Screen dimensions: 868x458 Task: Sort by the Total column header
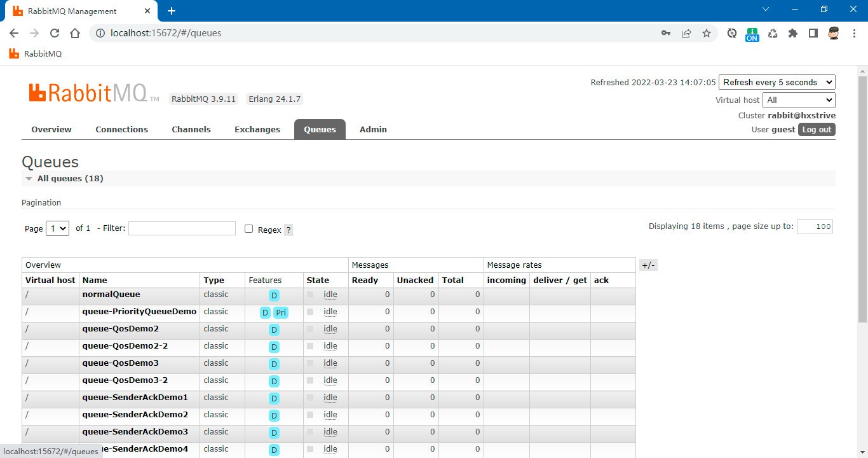[x=453, y=281]
